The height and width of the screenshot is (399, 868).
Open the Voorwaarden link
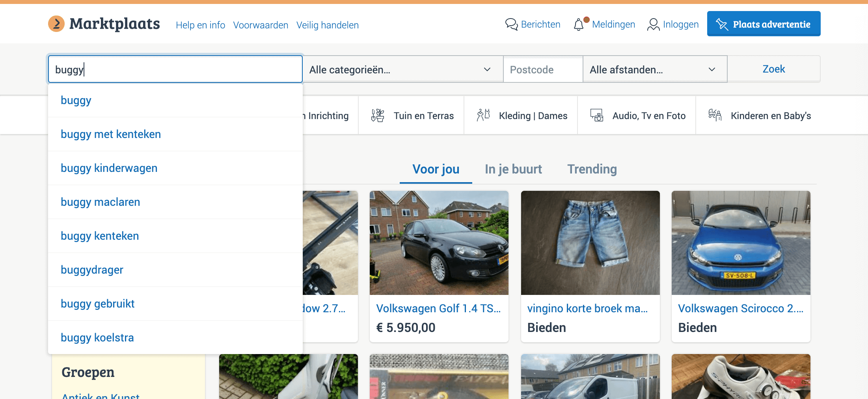pos(261,25)
